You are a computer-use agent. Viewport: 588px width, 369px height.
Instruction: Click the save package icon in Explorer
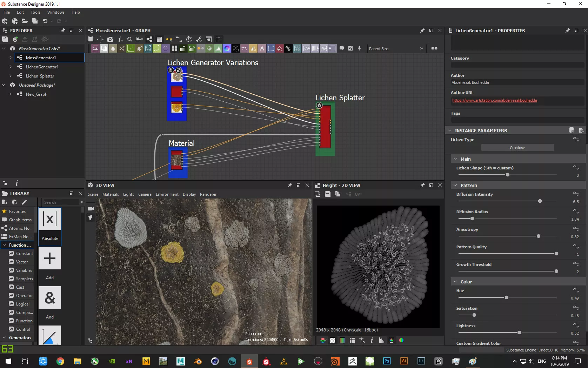point(5,39)
